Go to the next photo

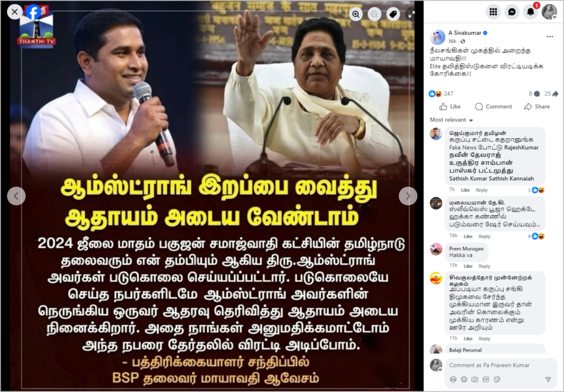tap(408, 196)
